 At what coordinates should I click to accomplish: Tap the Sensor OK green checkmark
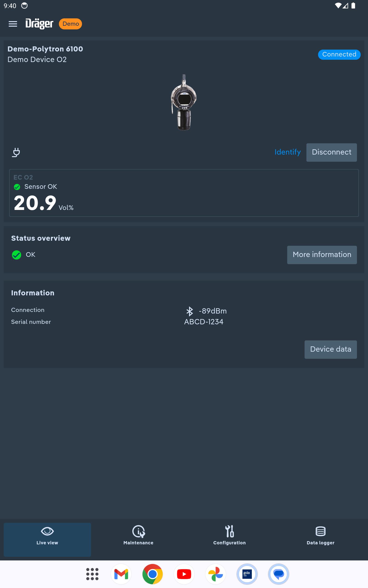[x=17, y=187]
